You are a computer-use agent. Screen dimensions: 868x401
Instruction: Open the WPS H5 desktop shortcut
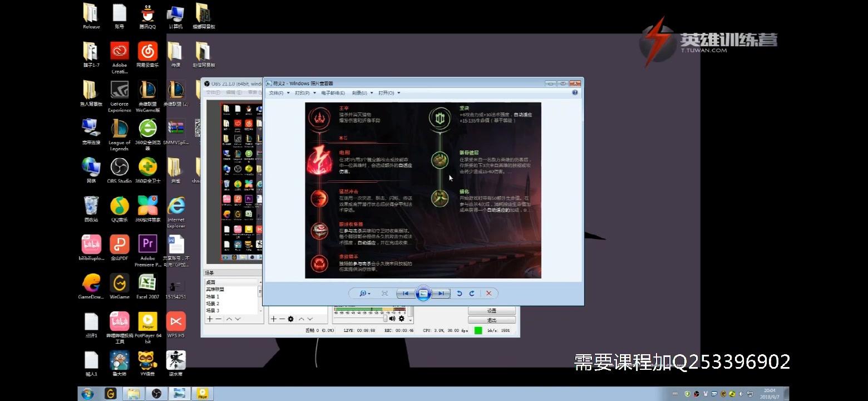(176, 325)
